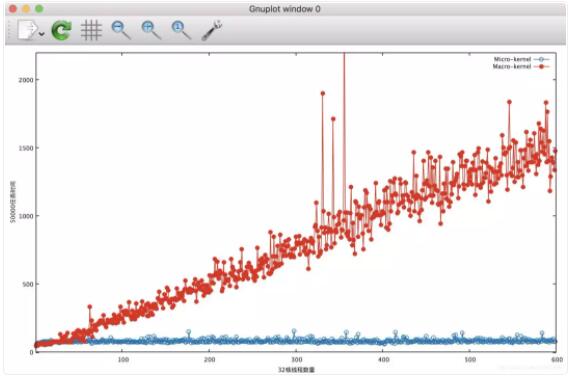Viewport: 575px width, 384px height.
Task: Click the x-axis tick label 400
Action: pos(383,360)
